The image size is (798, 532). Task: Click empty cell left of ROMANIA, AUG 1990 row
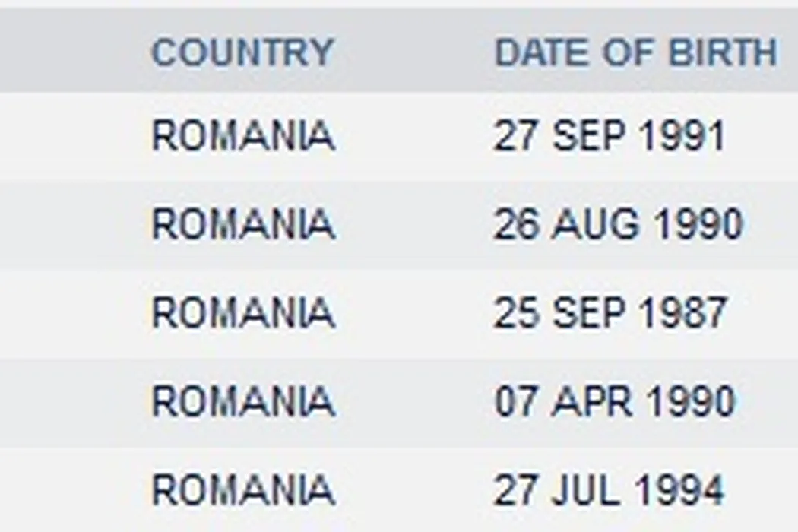pyautogui.click(x=68, y=225)
